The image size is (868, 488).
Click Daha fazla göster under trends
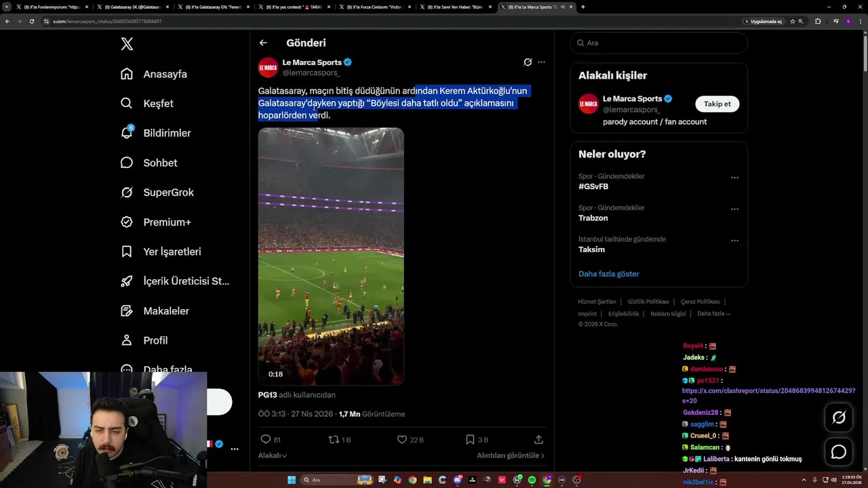click(x=609, y=274)
